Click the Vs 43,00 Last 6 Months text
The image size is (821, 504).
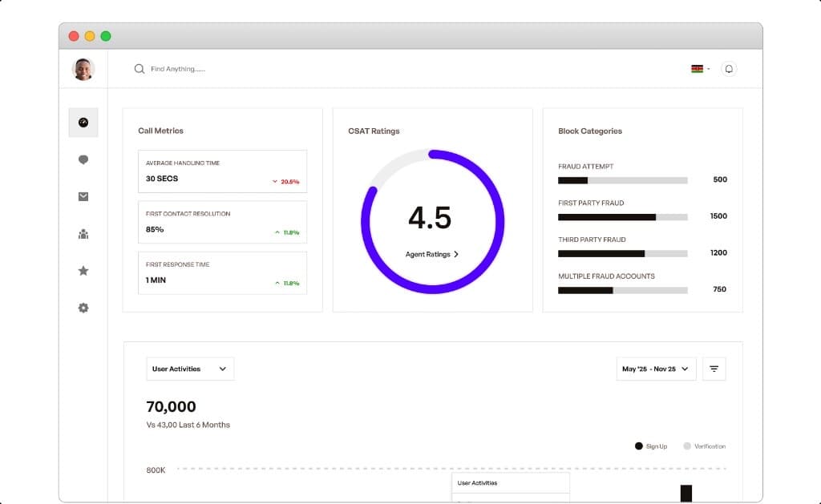pyautogui.click(x=188, y=425)
